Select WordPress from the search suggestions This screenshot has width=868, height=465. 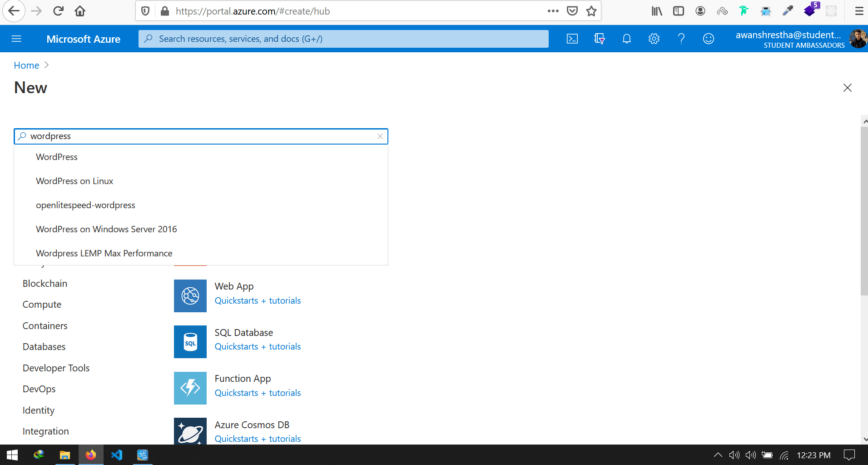[x=56, y=156]
